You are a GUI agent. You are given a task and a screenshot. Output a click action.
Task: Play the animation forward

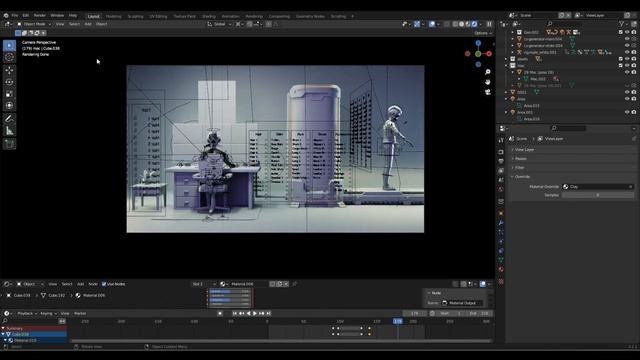(x=255, y=313)
